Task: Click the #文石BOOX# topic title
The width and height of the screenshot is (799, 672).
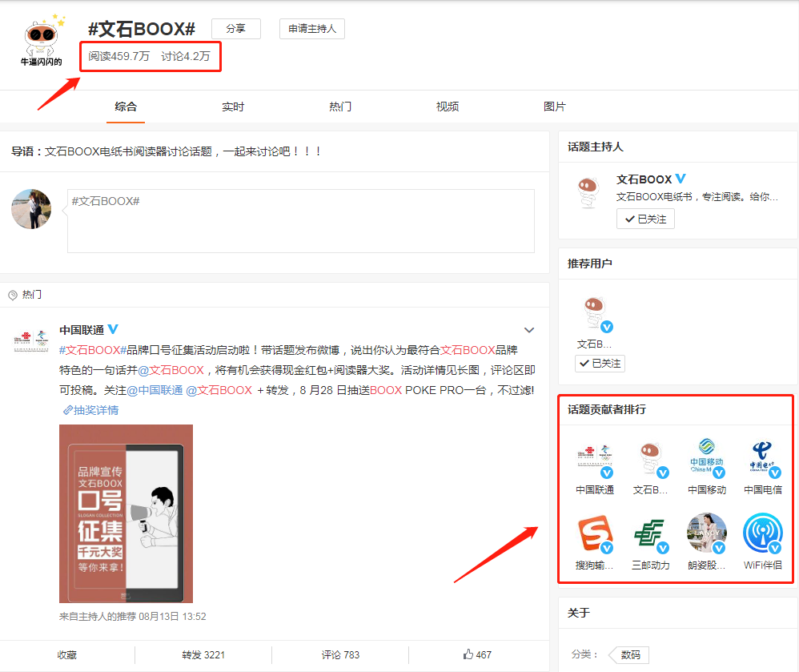Action: [142, 29]
